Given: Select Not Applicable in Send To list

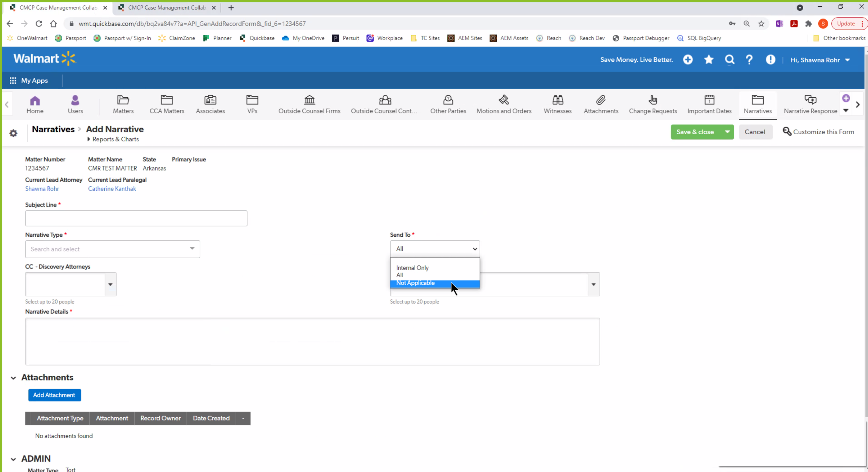Looking at the screenshot, I should click(415, 283).
